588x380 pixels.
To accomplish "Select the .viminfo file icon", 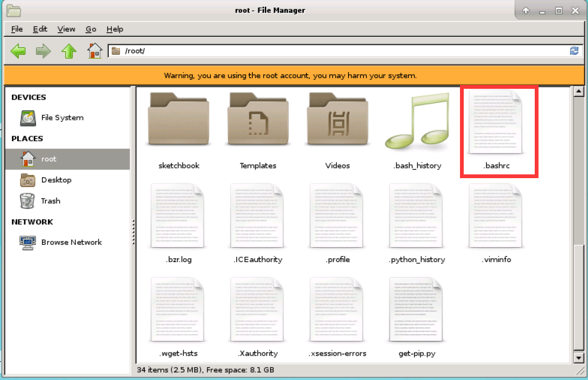I will coord(495,216).
